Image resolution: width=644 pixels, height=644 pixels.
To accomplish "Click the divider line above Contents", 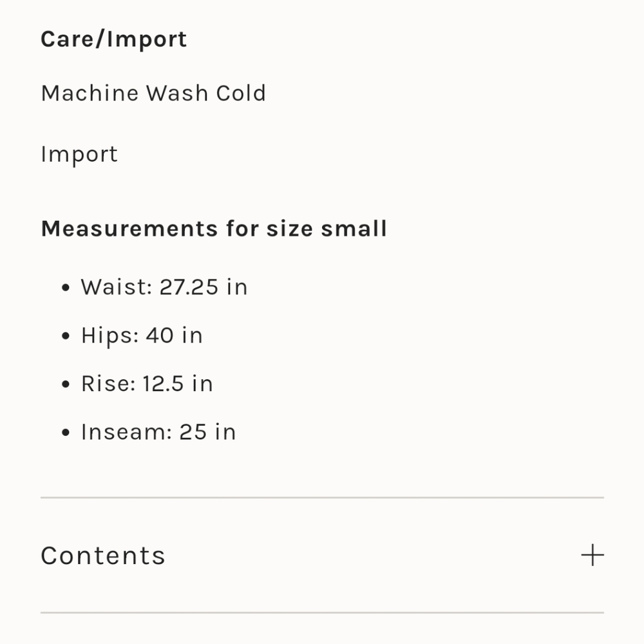I will tap(322, 497).
